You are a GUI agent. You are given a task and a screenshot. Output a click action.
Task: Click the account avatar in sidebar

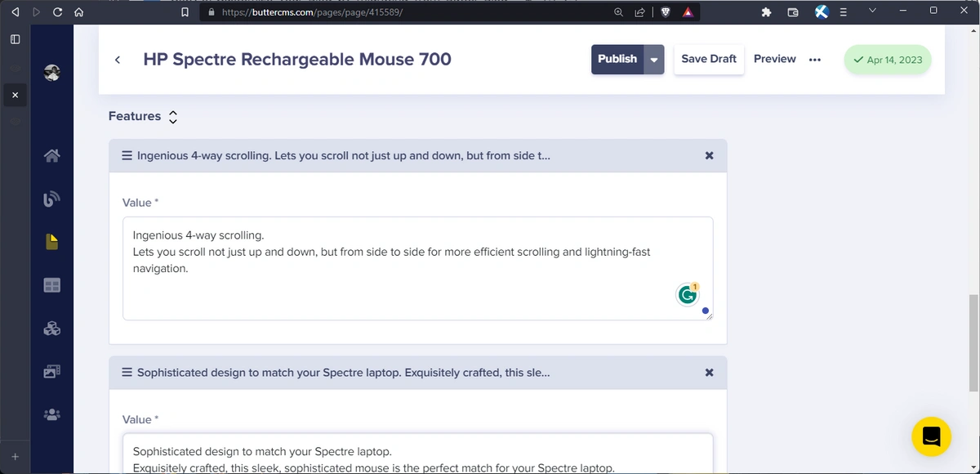point(52,72)
